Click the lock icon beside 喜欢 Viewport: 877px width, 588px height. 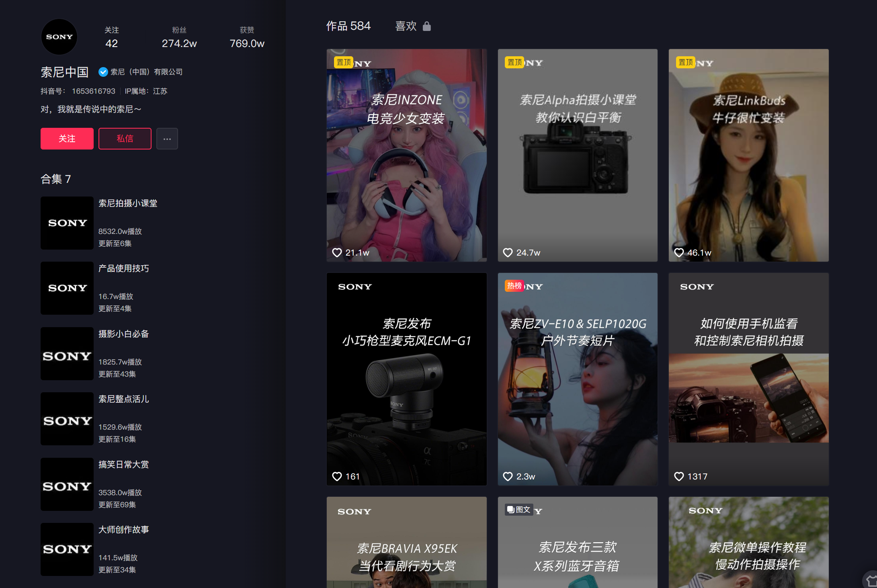coord(427,26)
